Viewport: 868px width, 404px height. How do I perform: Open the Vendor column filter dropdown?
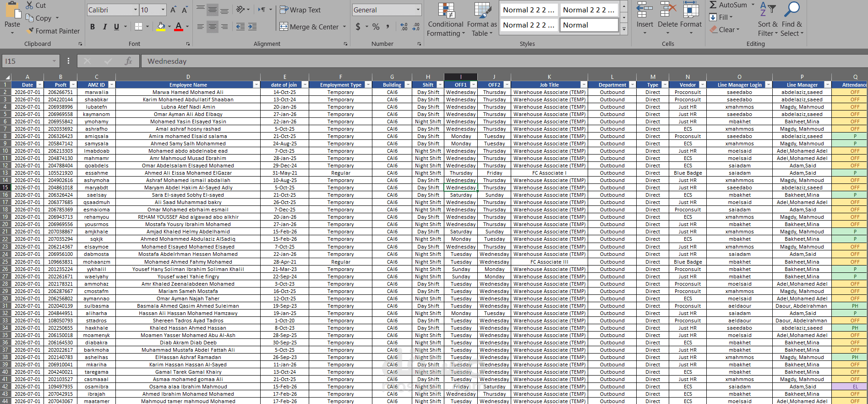click(x=703, y=85)
